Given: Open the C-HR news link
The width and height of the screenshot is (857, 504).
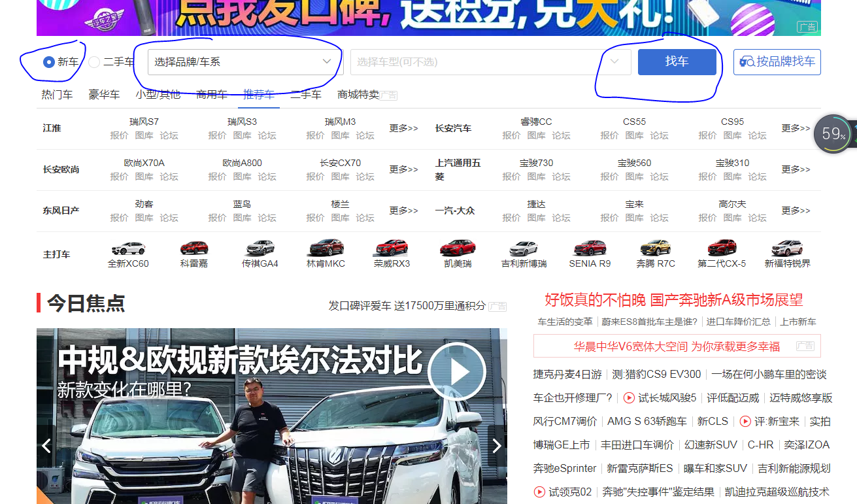Looking at the screenshot, I should point(761,445).
